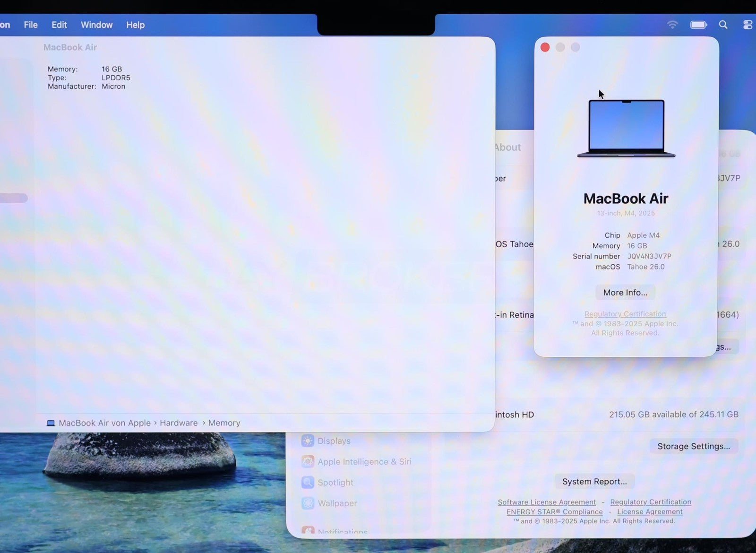Open Wallpaper settings from the sidebar

tap(337, 503)
